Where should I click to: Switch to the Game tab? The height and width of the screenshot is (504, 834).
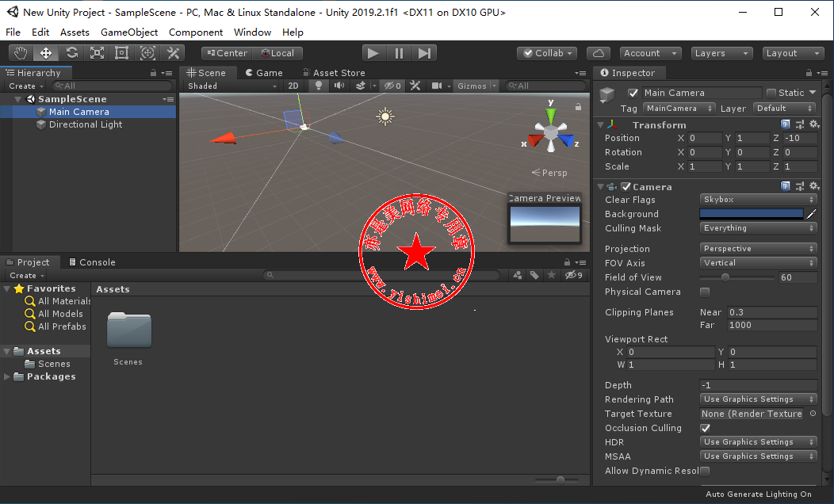tap(264, 73)
